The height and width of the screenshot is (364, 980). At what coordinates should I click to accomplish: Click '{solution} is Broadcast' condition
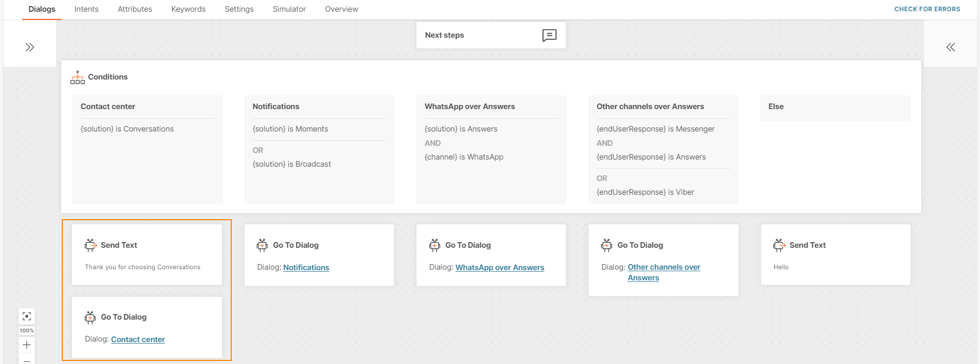(x=291, y=164)
